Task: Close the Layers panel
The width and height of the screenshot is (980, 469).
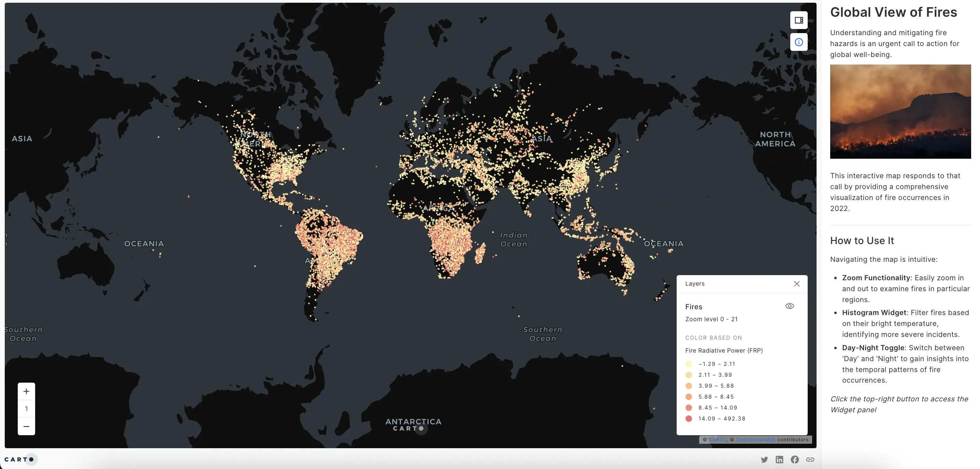Action: (x=797, y=284)
